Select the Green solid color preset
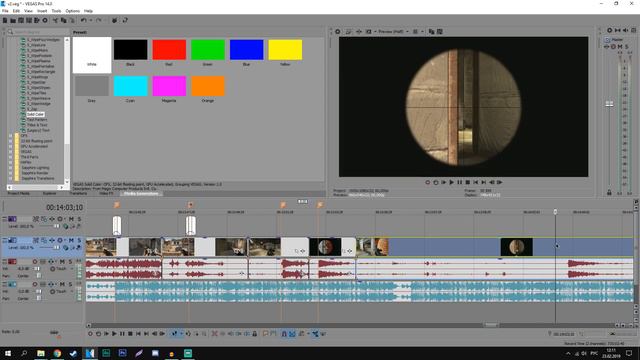Image resolution: width=640 pixels, height=360 pixels. click(x=208, y=50)
